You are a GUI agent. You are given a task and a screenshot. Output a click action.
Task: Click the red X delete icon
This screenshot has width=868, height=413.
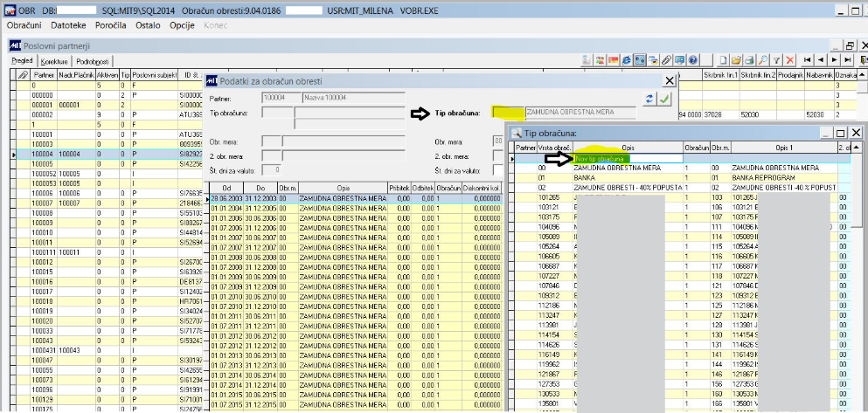coord(789,59)
